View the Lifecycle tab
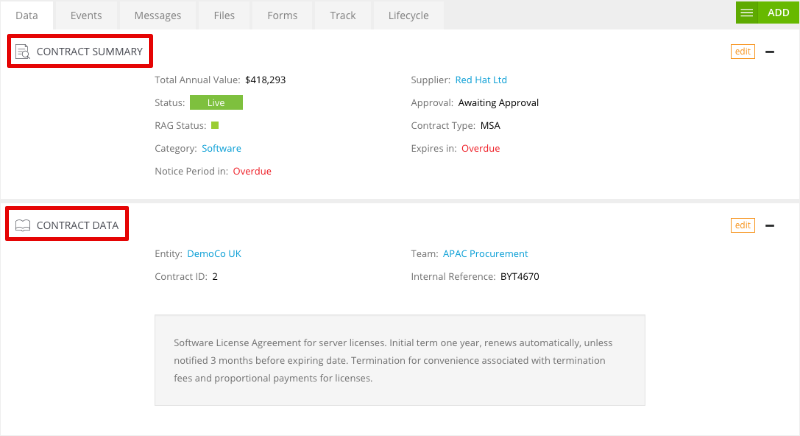 click(408, 15)
